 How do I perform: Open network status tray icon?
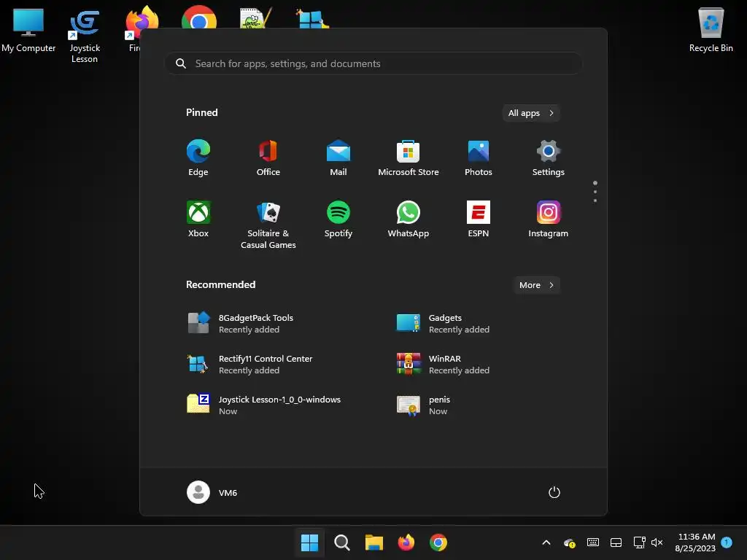pos(639,542)
